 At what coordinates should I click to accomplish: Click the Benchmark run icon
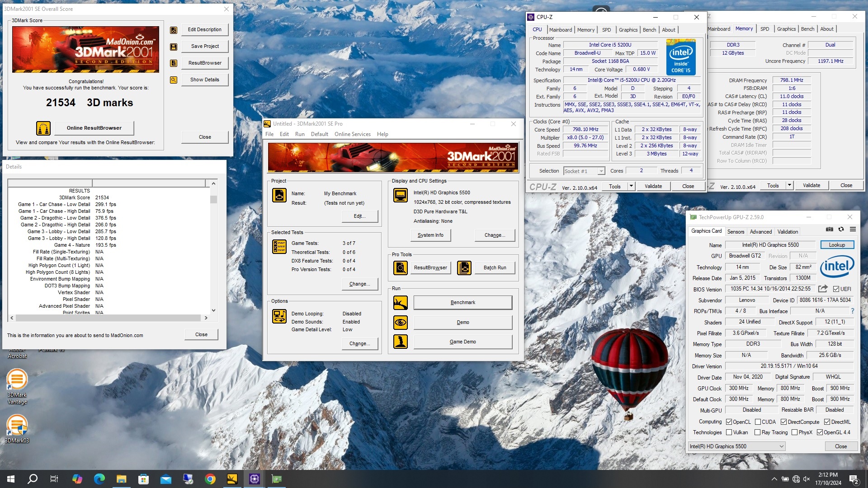[x=401, y=303]
